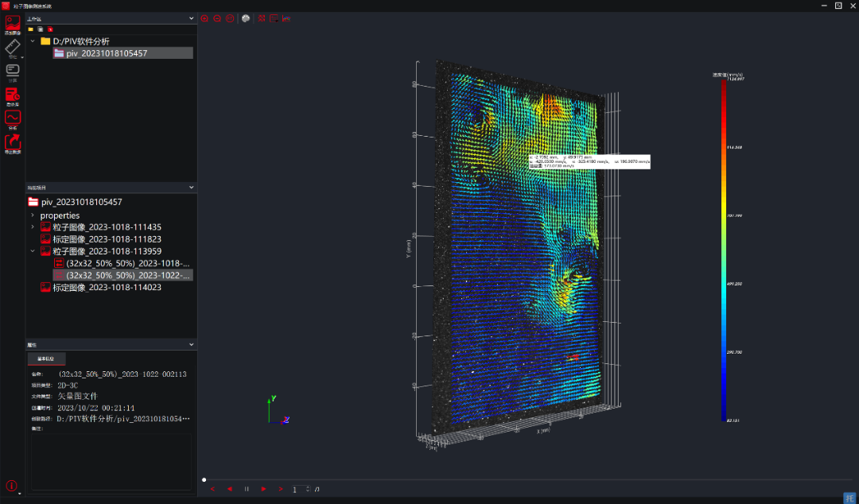Toggle the vector arrows display icon
The width and height of the screenshot is (859, 504).
point(262,18)
